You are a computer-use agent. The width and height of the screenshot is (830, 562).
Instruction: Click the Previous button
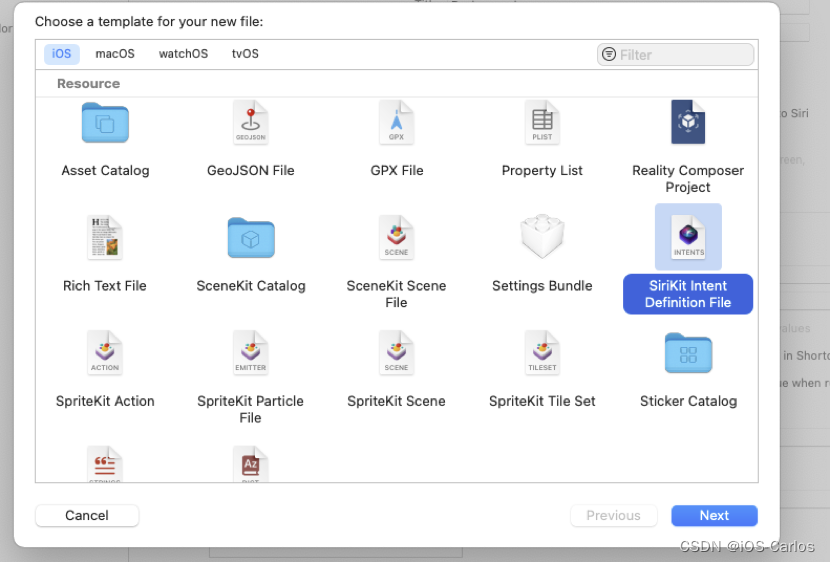click(614, 515)
